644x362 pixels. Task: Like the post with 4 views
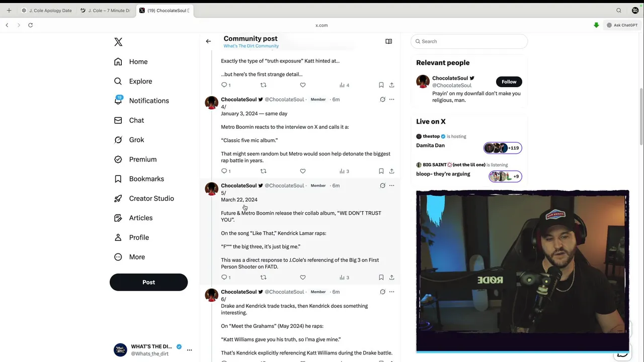pyautogui.click(x=302, y=85)
